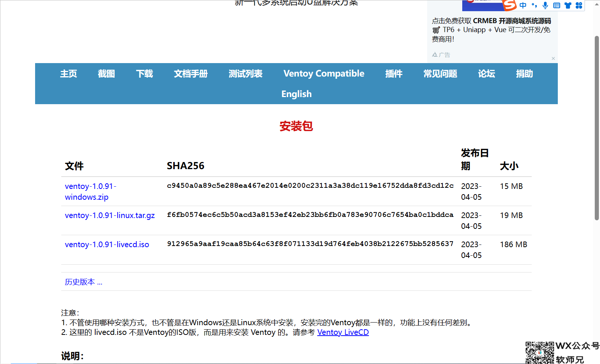Click the vertical scrollbar thumb

[597, 128]
